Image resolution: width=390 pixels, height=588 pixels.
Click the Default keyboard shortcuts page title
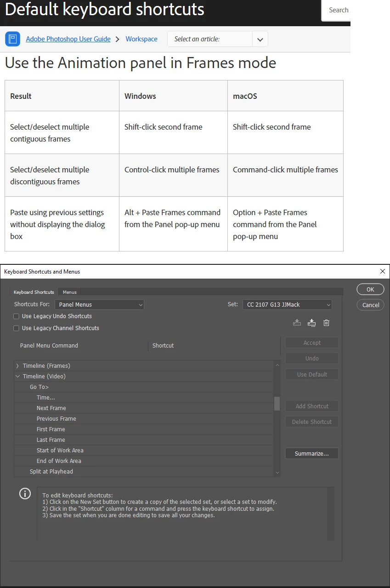pyautogui.click(x=105, y=9)
